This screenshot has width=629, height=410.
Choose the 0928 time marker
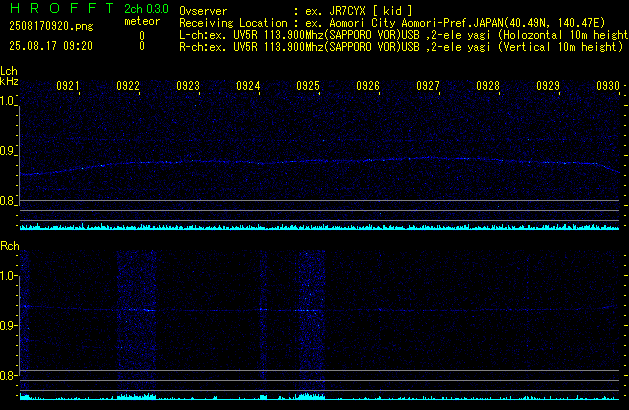488,86
